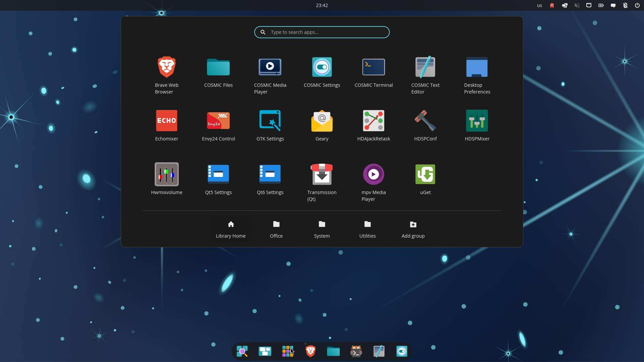The image size is (644, 362).
Task: Switch to the Utilities group
Action: (368, 230)
